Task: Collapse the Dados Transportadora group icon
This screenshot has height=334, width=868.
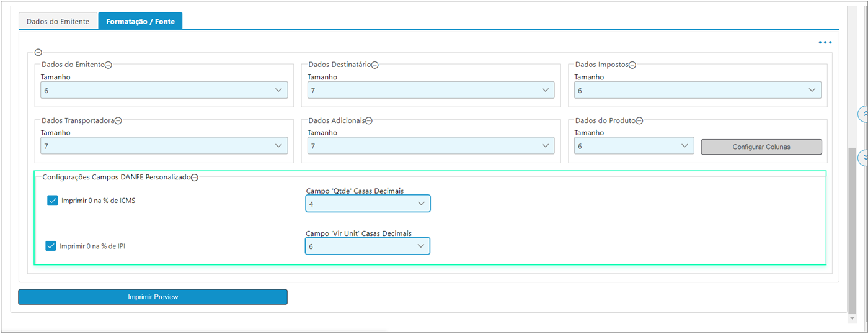Action: tap(118, 120)
